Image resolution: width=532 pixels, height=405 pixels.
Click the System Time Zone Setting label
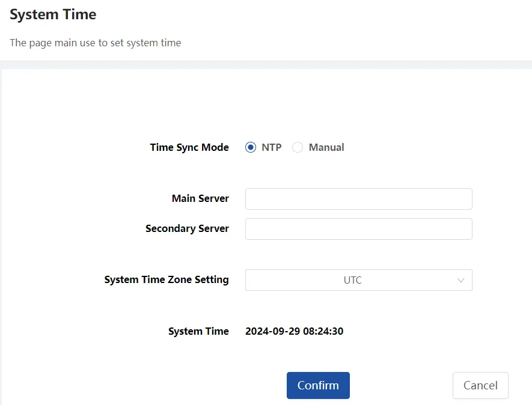tap(167, 279)
